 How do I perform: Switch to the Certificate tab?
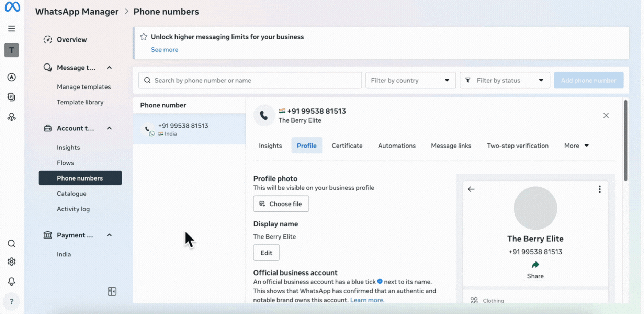pos(347,146)
